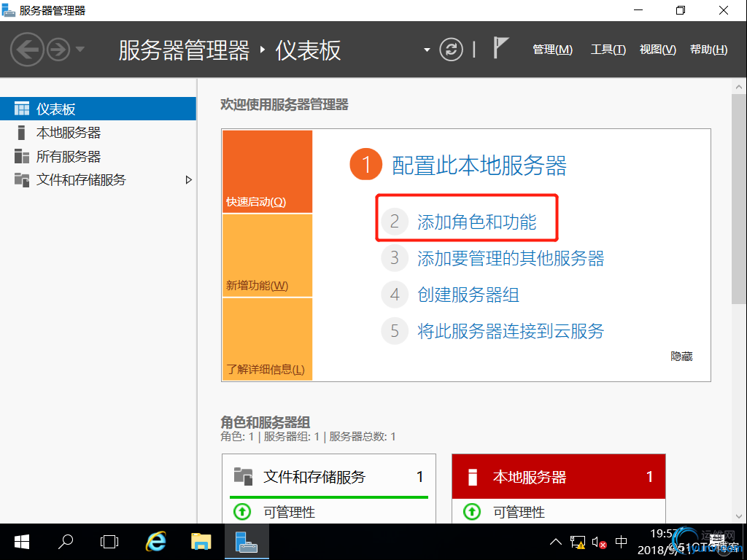Open File Explorer from taskbar

[x=201, y=542]
